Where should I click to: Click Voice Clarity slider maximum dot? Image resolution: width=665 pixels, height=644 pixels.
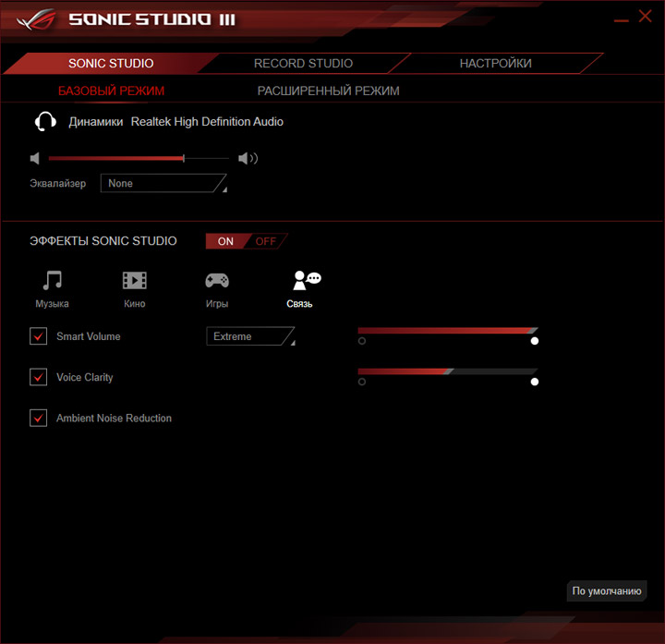click(x=535, y=382)
